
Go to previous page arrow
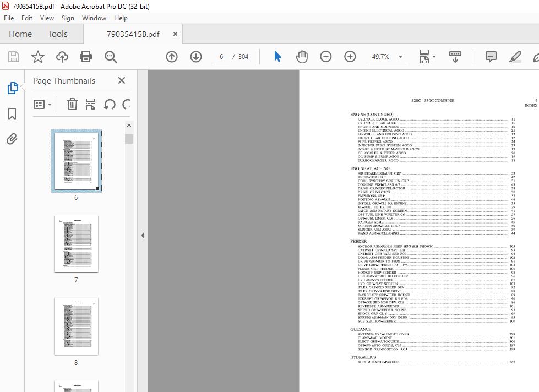click(172, 57)
